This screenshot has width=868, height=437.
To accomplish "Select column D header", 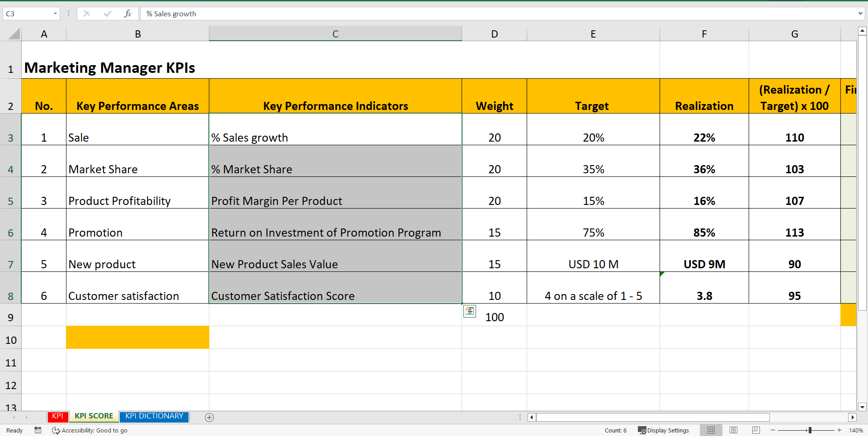I will click(x=494, y=34).
